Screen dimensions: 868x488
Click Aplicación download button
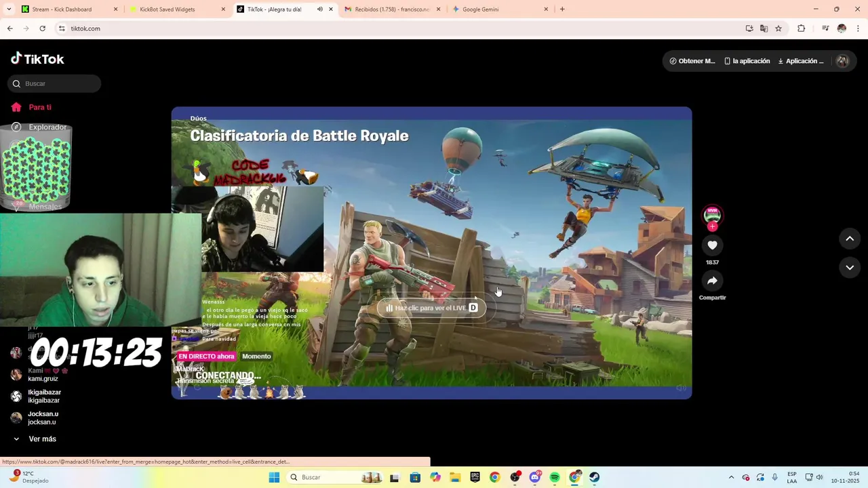point(801,61)
